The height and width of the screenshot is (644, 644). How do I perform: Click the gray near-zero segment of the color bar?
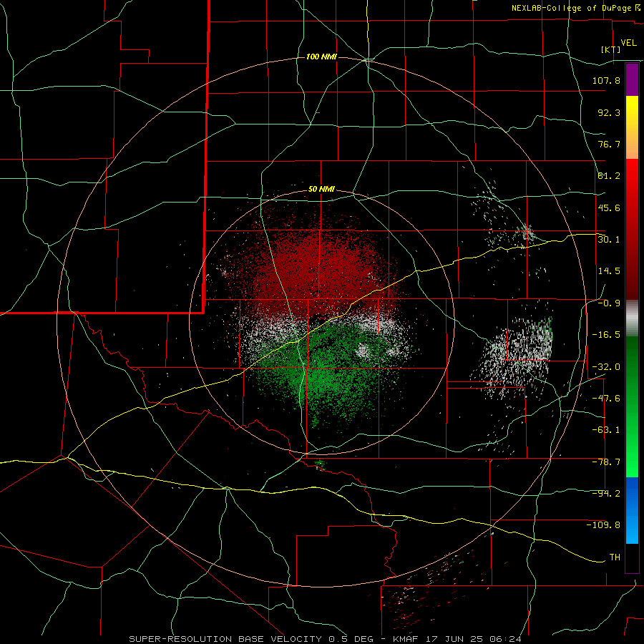click(632, 318)
